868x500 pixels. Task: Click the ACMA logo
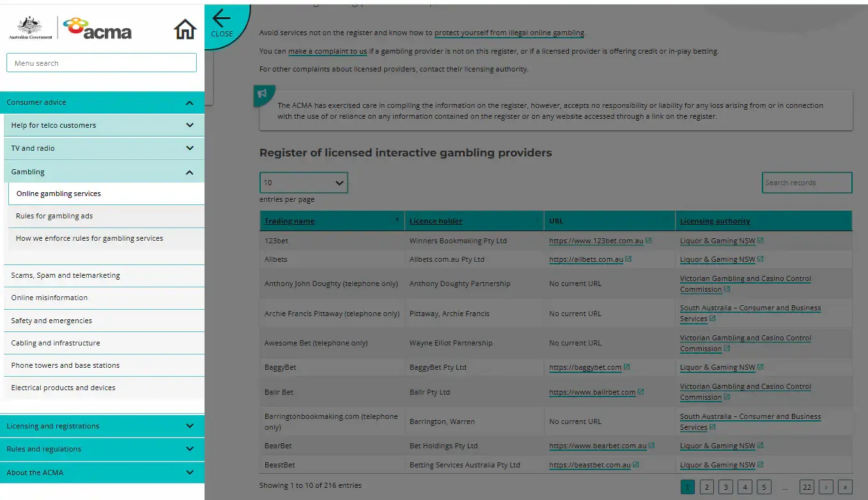tap(97, 29)
